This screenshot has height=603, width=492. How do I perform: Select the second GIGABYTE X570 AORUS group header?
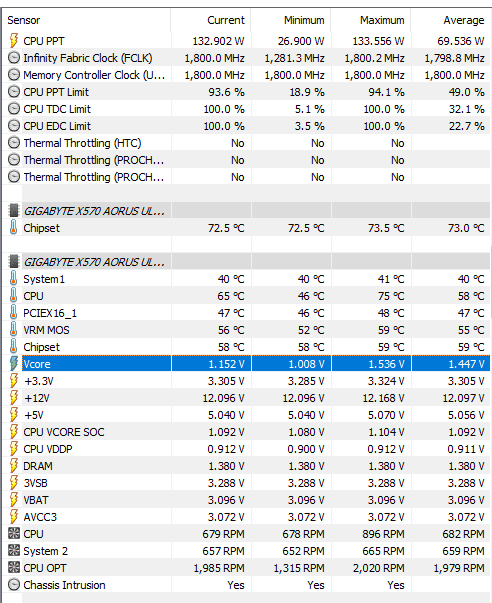pos(246,262)
